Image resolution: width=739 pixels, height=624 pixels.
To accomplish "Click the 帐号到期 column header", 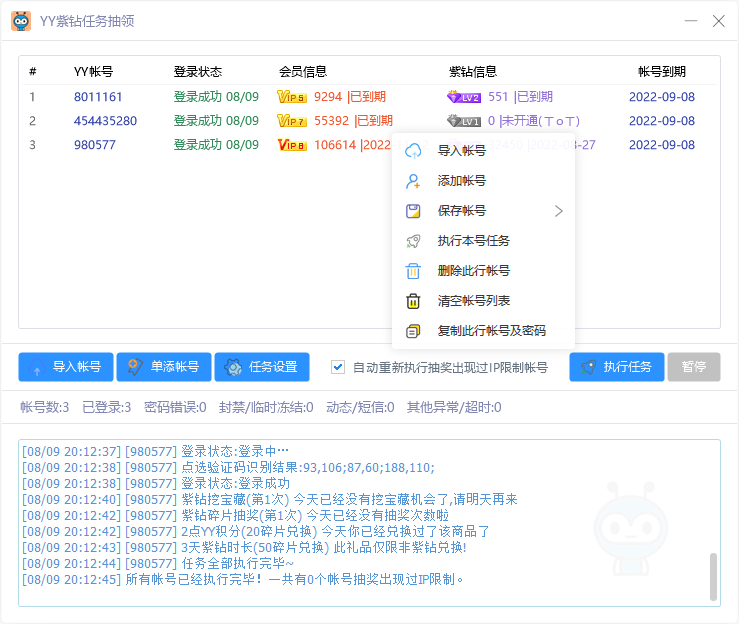I will click(662, 72).
